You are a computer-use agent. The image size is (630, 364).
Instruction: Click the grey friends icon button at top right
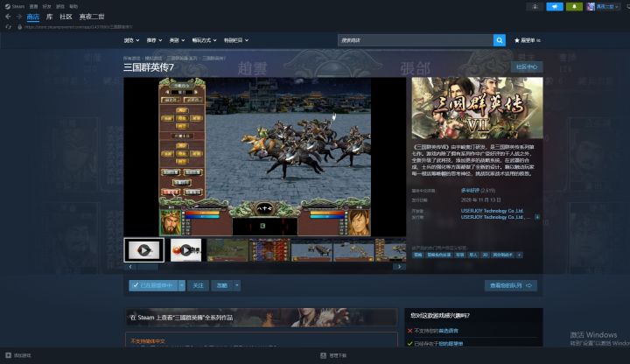[x=535, y=6]
